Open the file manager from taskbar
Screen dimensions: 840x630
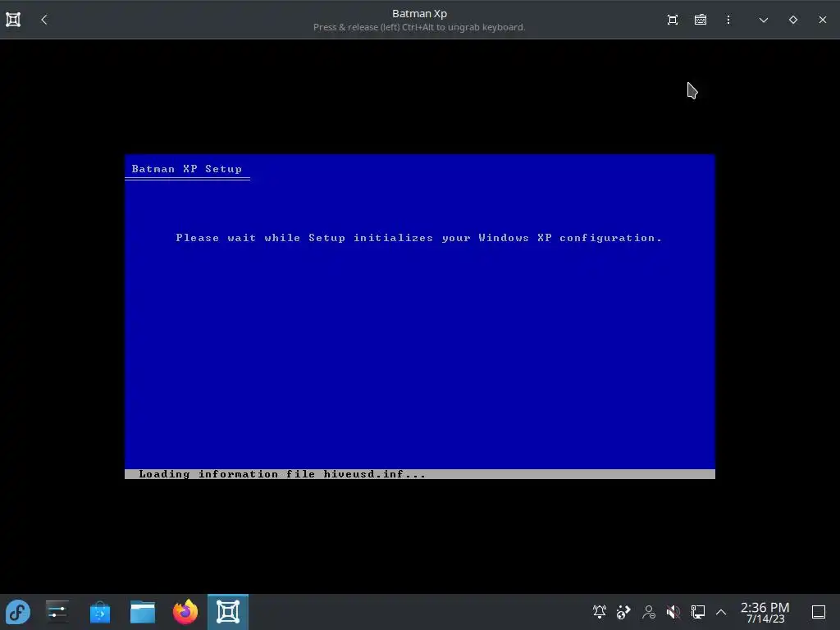(143, 612)
